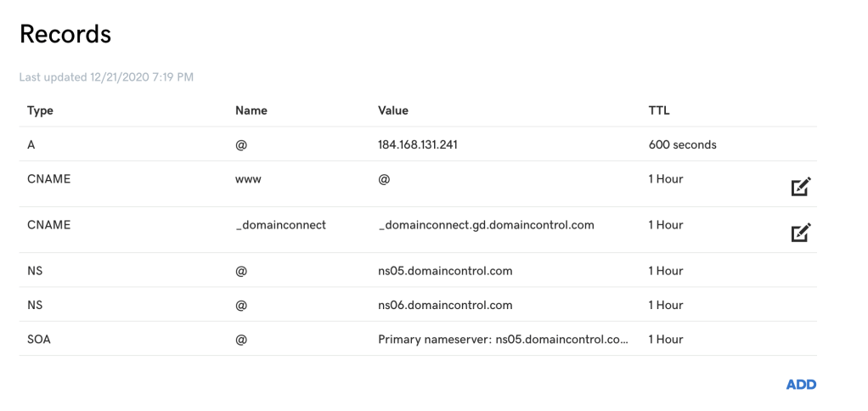The height and width of the screenshot is (411, 868).
Task: Click the ns05.domaincontrol.com NS value
Action: pos(445,271)
